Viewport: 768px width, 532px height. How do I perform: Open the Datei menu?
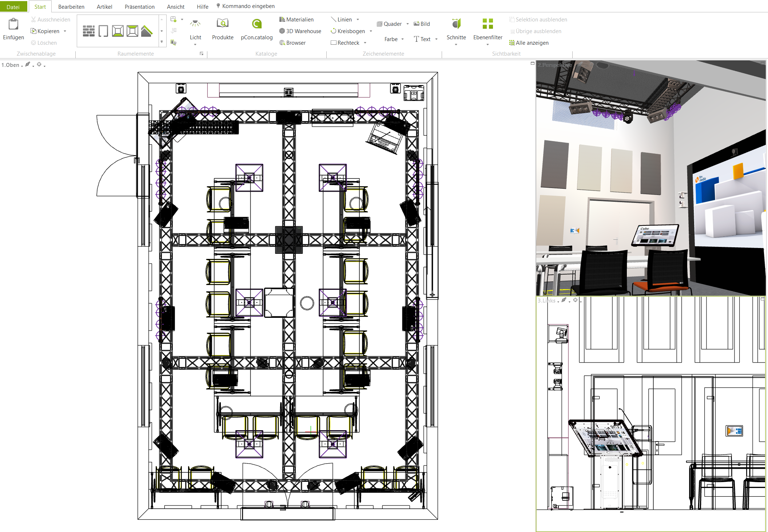13,7
